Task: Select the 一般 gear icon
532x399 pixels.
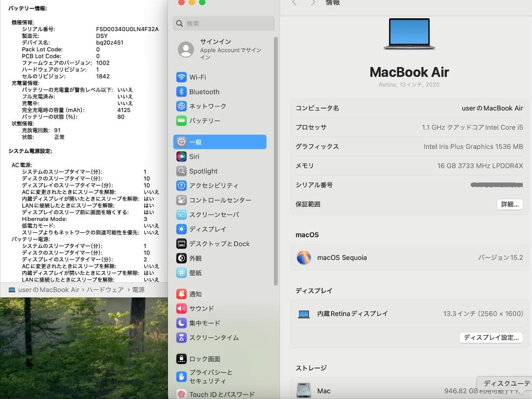Action: tap(181, 142)
